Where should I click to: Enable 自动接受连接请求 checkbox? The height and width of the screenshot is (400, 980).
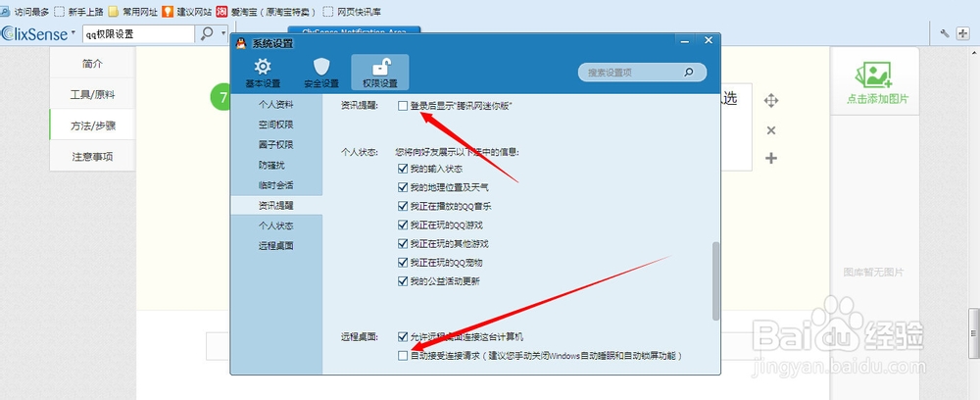[x=403, y=356]
